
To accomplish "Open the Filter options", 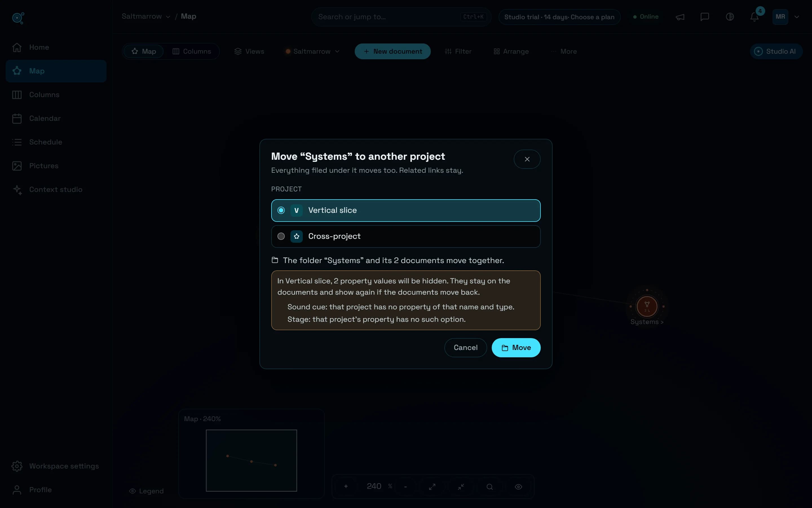I will [x=458, y=51].
